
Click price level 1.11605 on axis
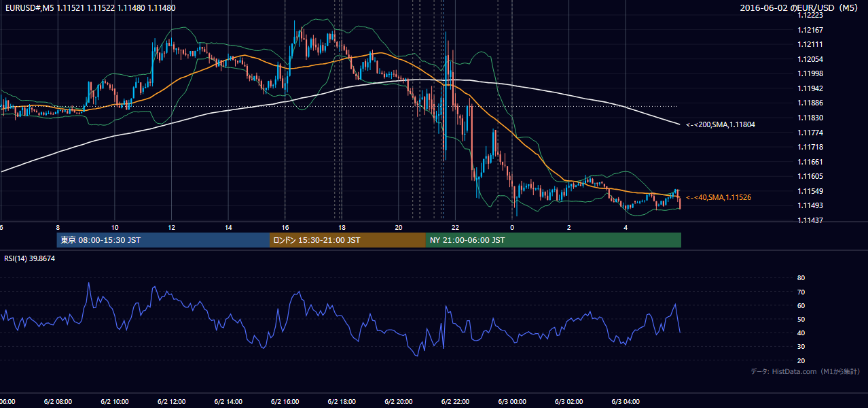point(811,176)
